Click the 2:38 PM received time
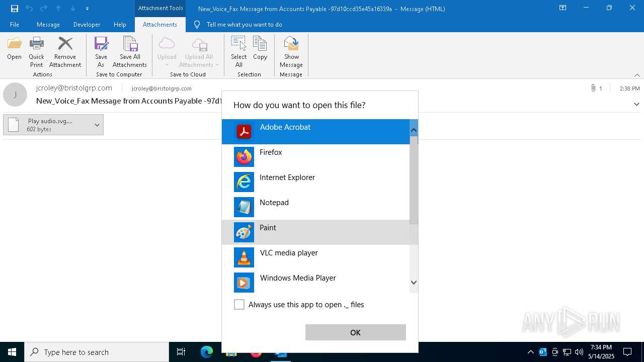This screenshot has width=644, height=362. click(629, 88)
